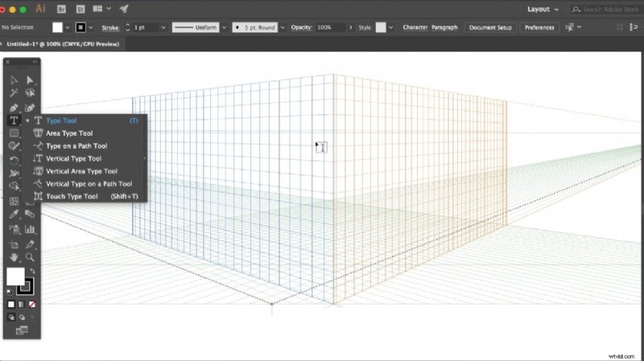
Task: Open the Uniform width profile dropdown
Action: 225,27
